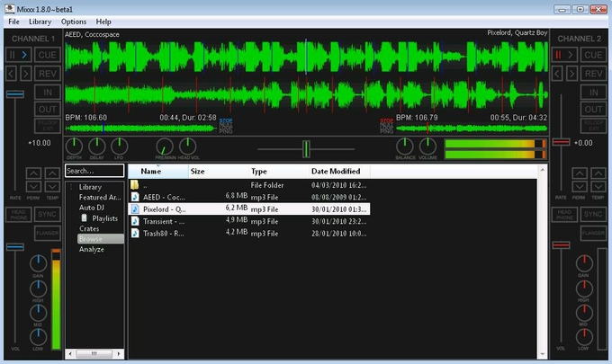Open the Options menu
612x364 pixels.
pyautogui.click(x=74, y=22)
